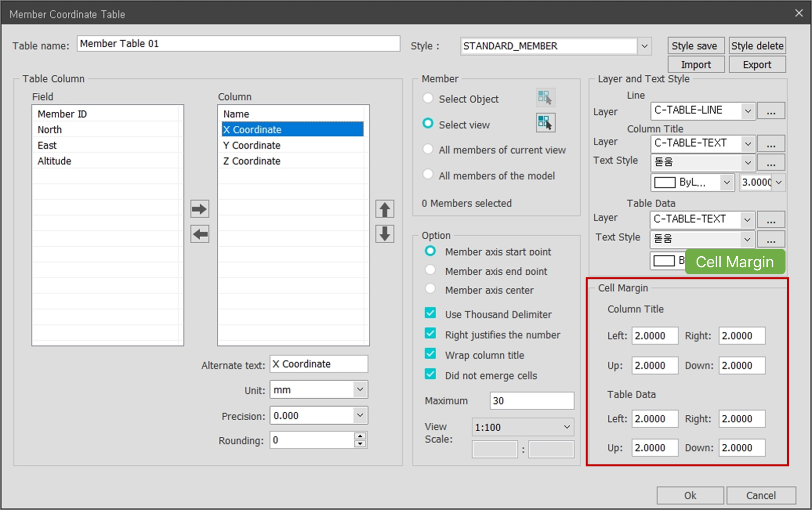
Task: Open the View Scale 1:100 dropdown
Action: [x=567, y=427]
